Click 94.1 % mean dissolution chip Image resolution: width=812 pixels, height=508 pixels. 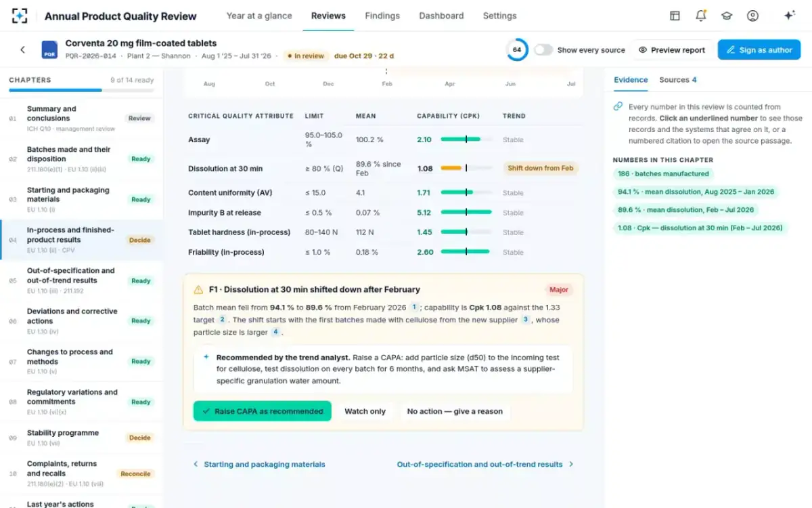696,192
